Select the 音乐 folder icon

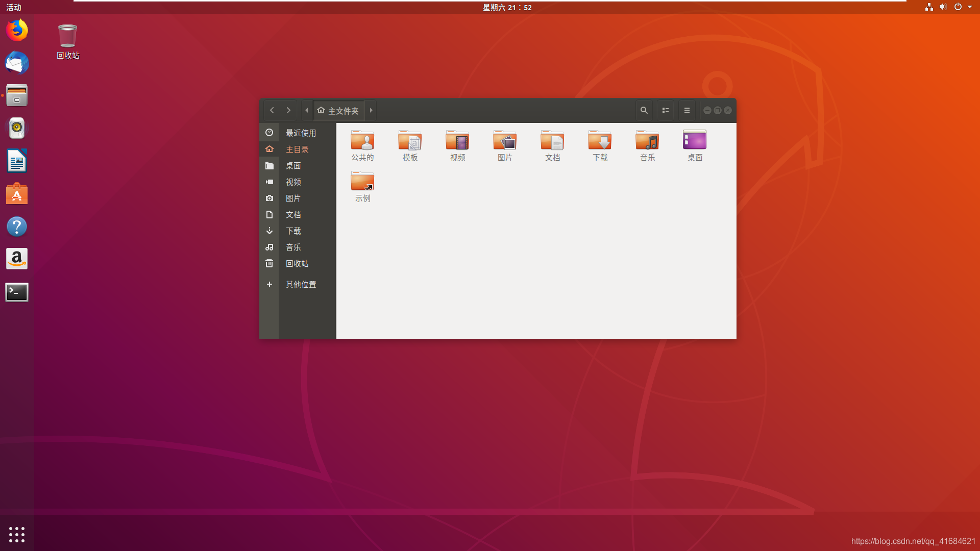[647, 140]
